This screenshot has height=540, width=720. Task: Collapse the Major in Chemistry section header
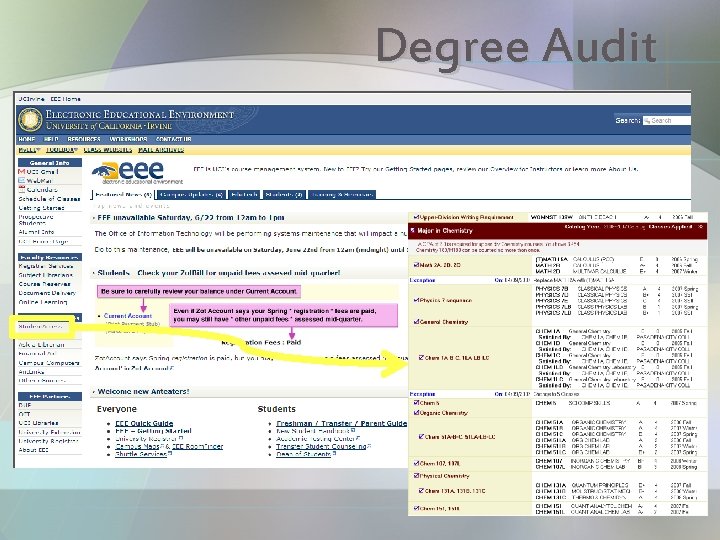click(412, 231)
